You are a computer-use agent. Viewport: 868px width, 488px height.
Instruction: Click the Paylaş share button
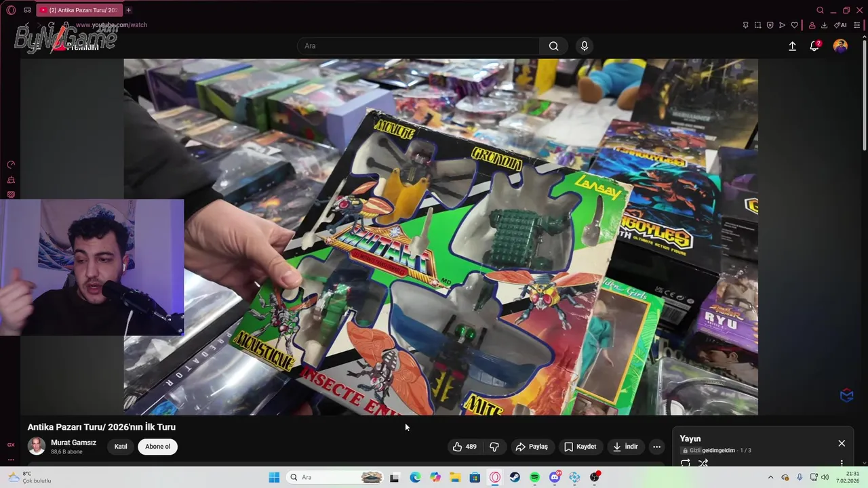tap(532, 447)
